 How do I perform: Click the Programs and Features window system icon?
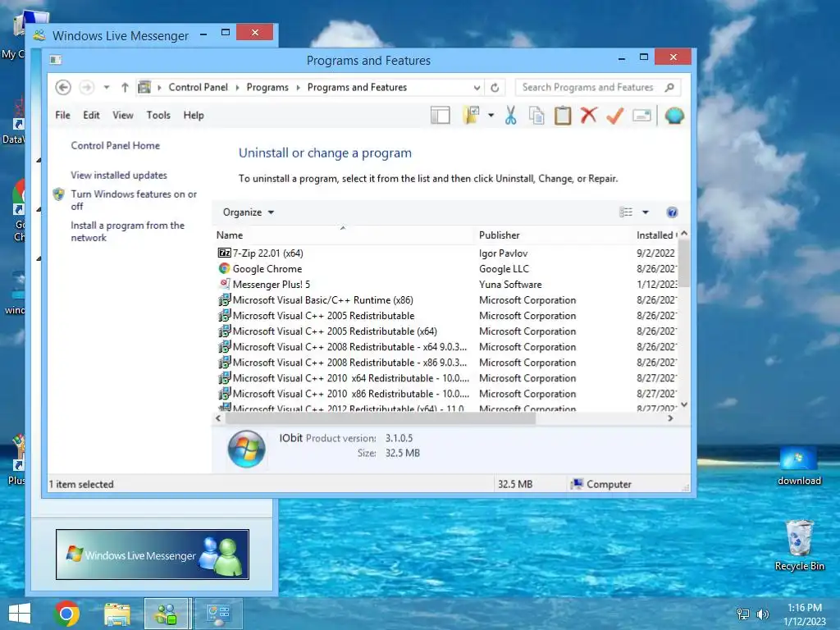tap(56, 59)
